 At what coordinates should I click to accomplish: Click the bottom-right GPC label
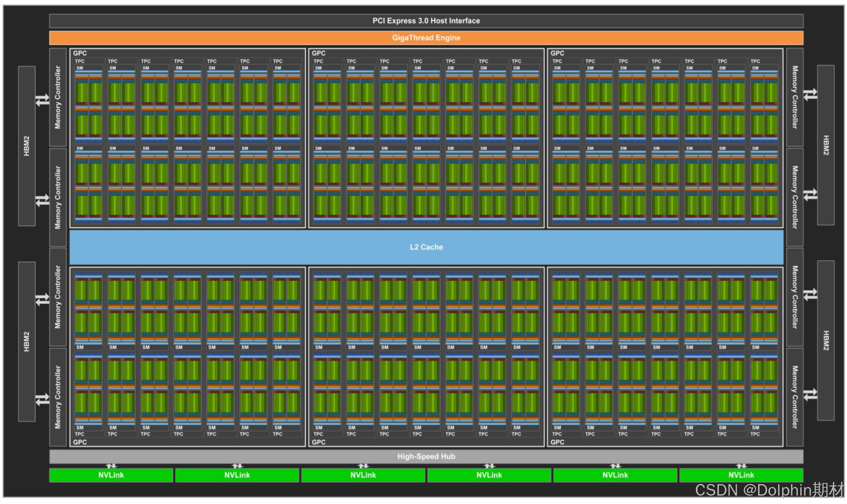(557, 442)
